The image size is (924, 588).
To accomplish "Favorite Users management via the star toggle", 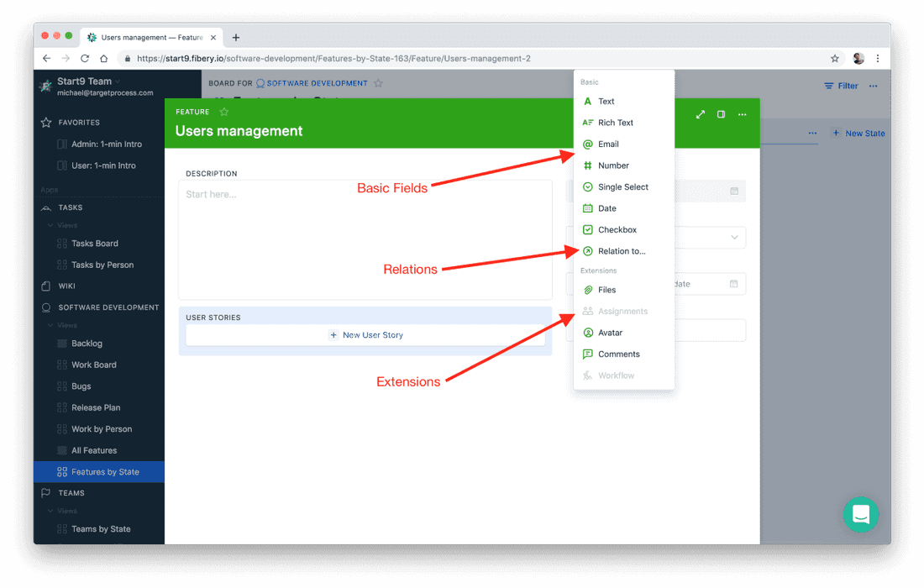I will coord(223,111).
